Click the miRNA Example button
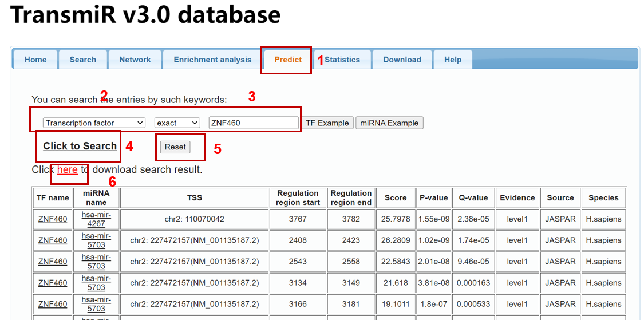The image size is (644, 320). point(389,123)
